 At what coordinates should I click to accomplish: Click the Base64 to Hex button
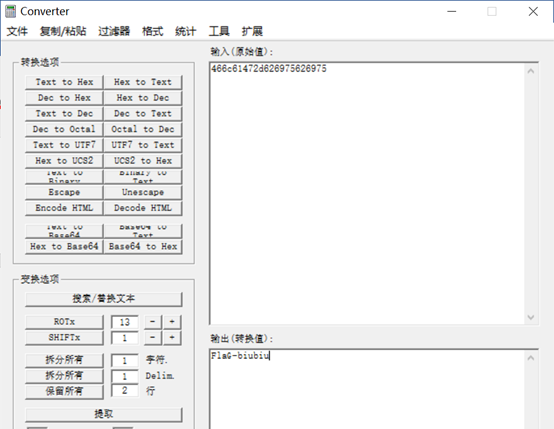pos(143,247)
